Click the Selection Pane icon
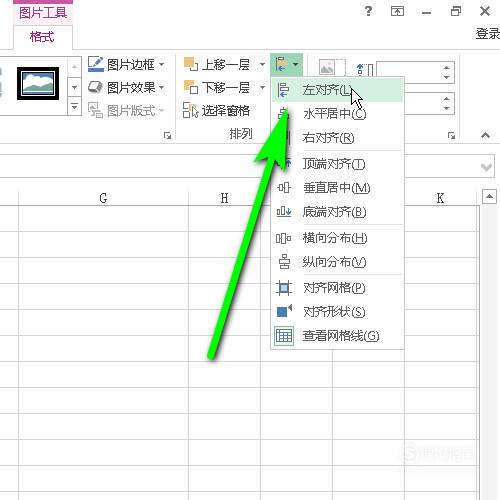 click(191, 110)
